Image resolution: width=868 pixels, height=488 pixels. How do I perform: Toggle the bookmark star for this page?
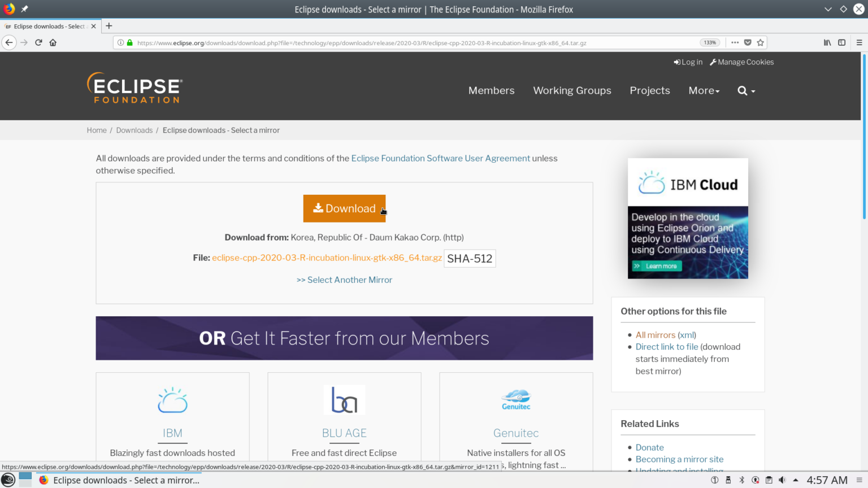761,42
